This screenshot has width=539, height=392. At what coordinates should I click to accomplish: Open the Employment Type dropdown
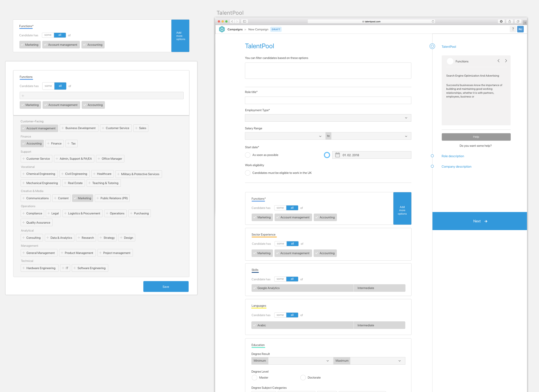point(328,118)
